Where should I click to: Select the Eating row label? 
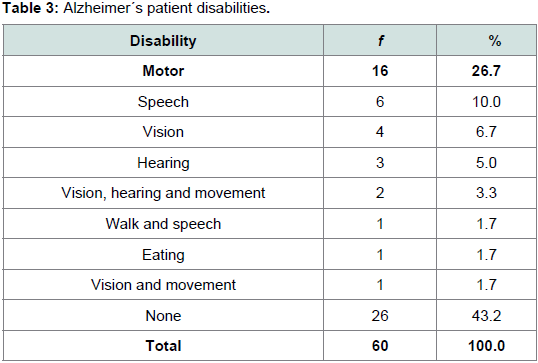163,255
